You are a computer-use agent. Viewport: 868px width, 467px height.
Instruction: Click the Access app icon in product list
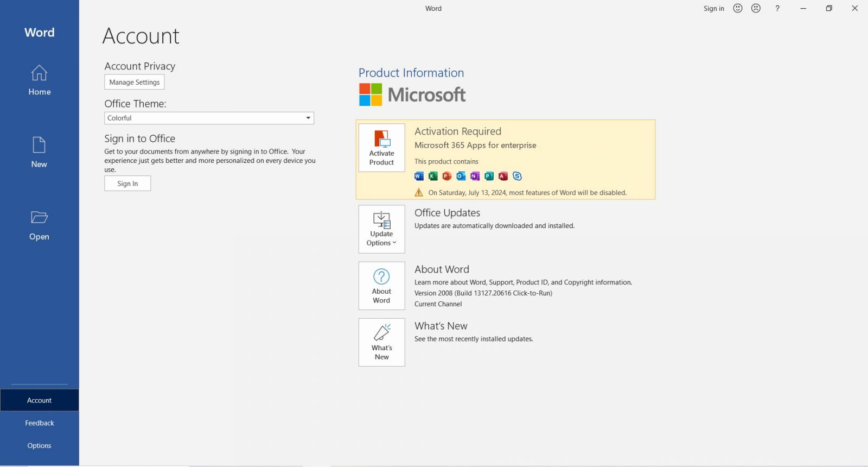pyautogui.click(x=503, y=176)
